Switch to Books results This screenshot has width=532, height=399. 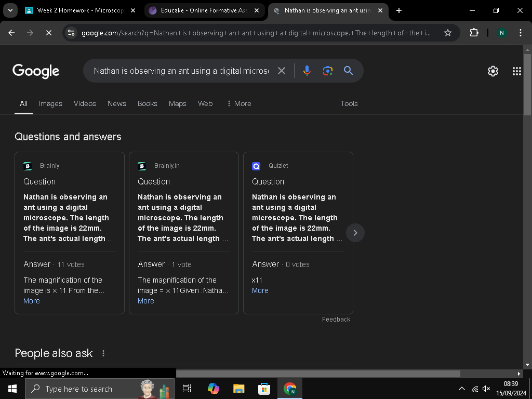coord(147,103)
